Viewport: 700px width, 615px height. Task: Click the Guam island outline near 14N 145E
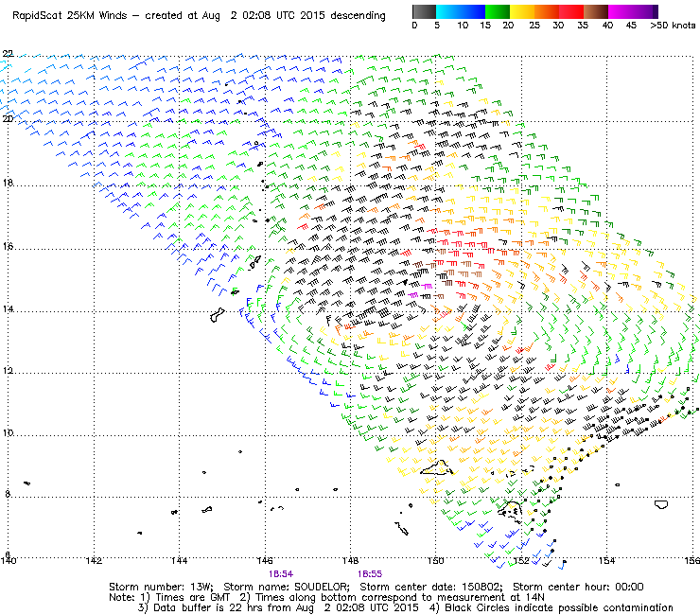217,315
